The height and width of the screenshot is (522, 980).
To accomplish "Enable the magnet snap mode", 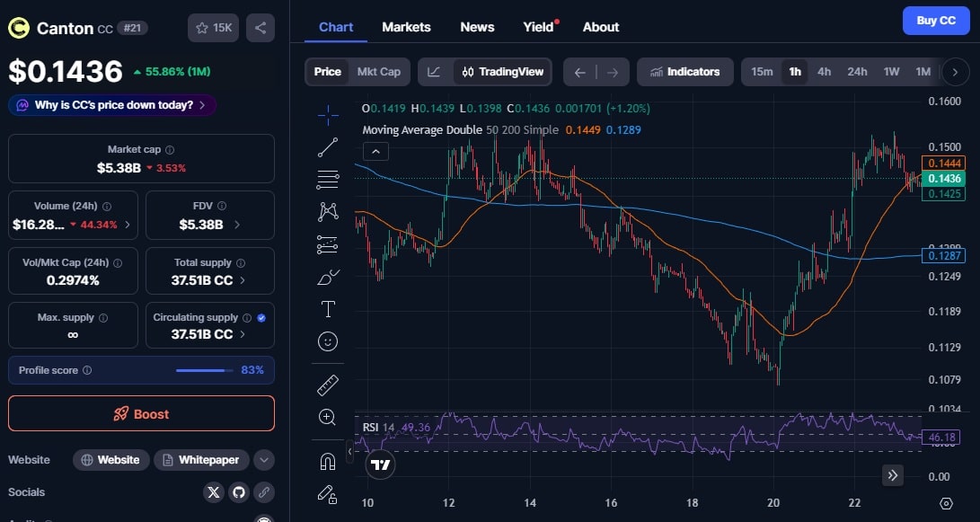I will click(328, 462).
